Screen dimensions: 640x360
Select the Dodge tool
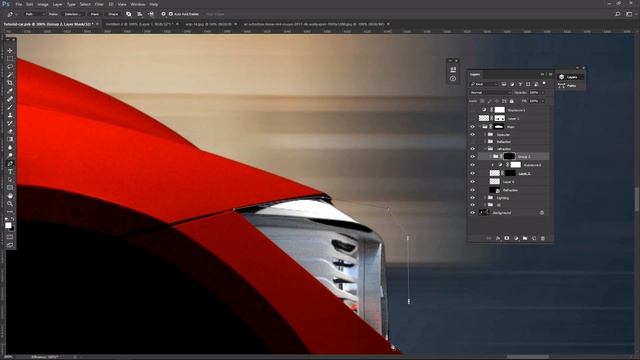click(x=10, y=155)
